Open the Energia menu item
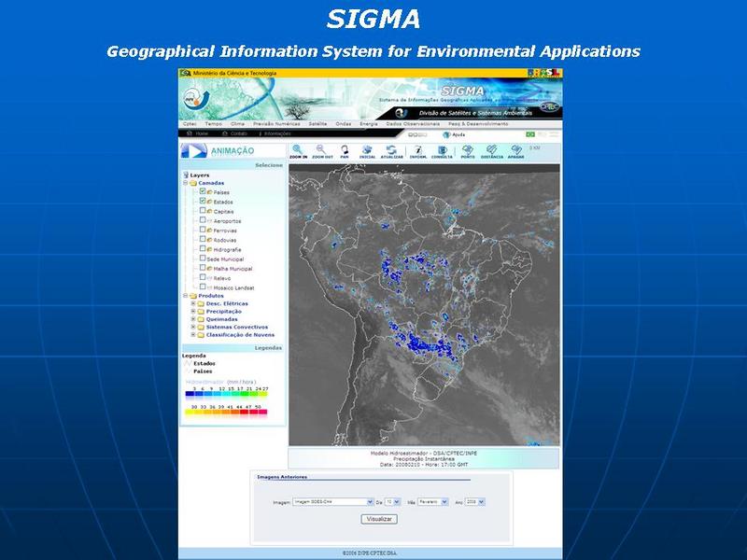Screen dimensions: 747x560 coord(368,124)
